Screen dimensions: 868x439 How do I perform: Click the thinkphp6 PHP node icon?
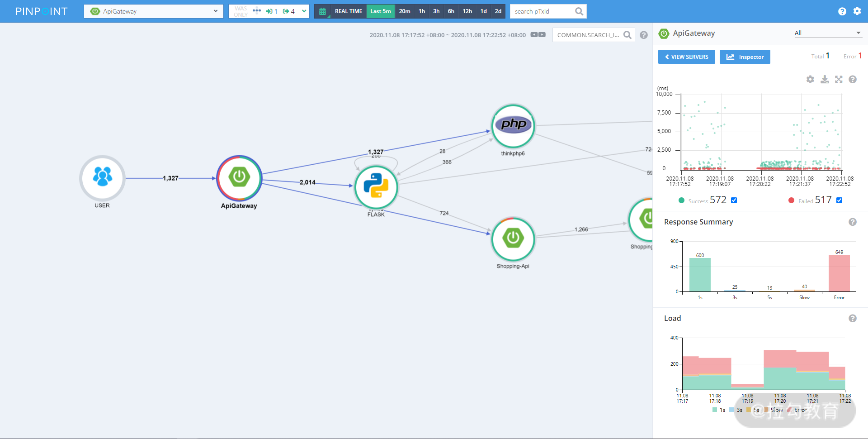(513, 126)
